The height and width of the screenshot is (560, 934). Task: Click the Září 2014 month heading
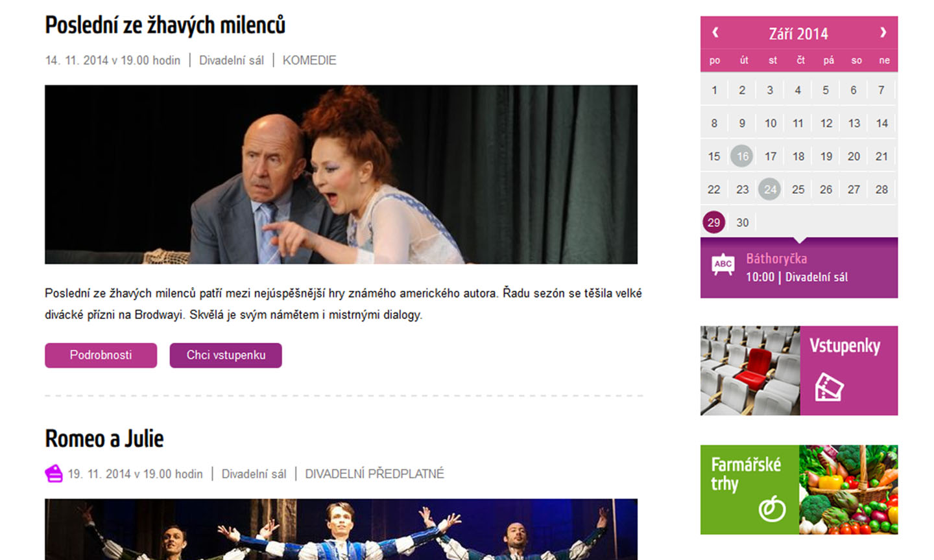coord(798,34)
